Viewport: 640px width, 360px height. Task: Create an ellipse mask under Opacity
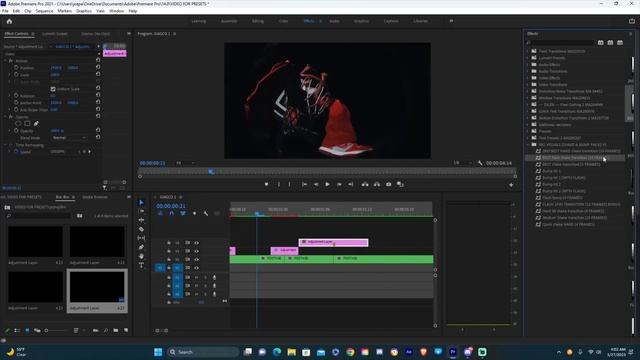(x=18, y=123)
